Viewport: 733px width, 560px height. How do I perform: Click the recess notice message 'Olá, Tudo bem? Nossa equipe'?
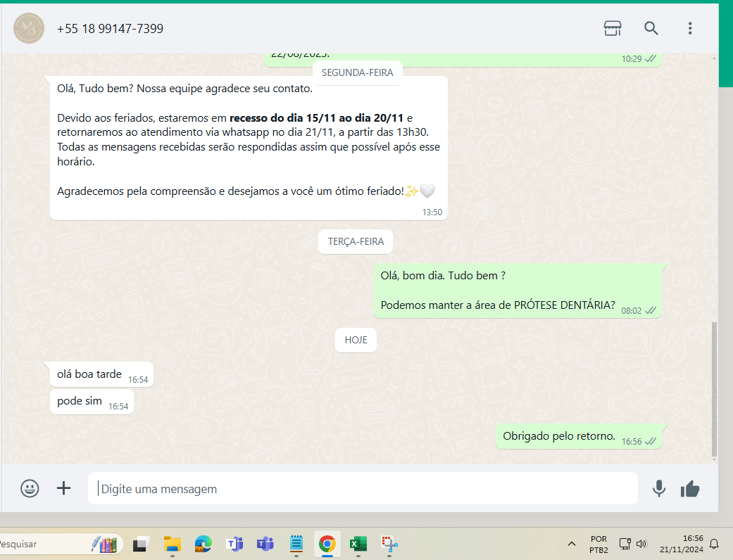[249, 148]
